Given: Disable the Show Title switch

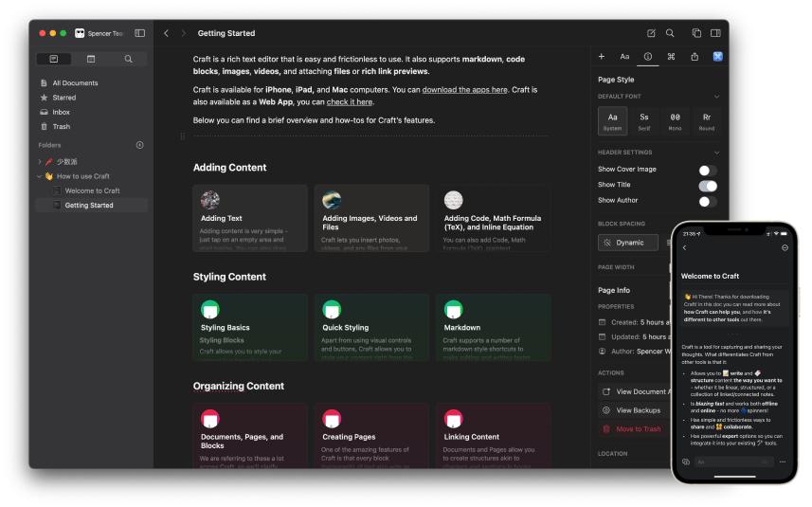Looking at the screenshot, I should tap(708, 186).
